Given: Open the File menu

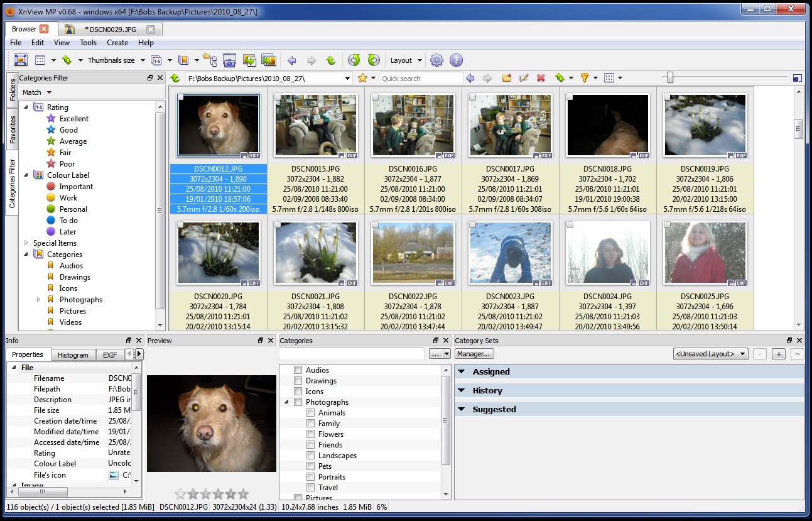Looking at the screenshot, I should (16, 43).
